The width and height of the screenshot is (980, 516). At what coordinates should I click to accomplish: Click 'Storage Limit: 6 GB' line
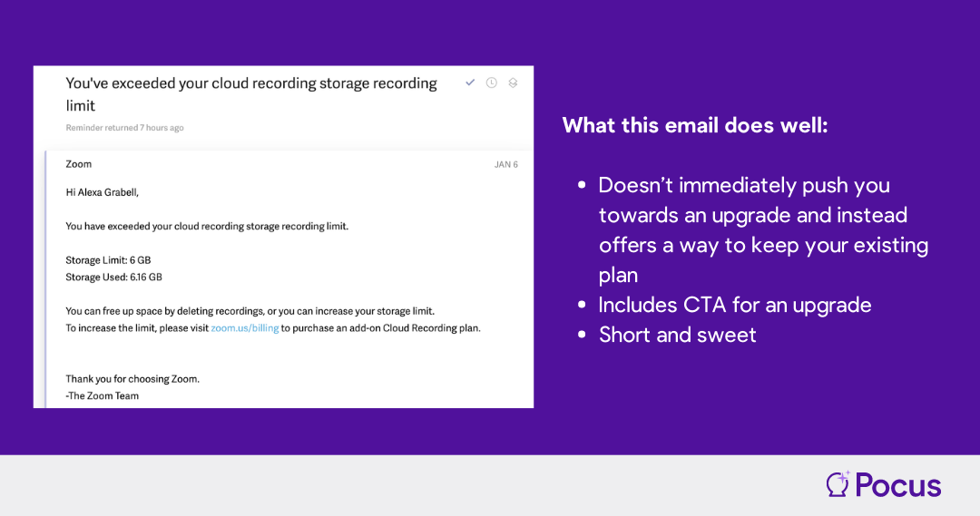tap(108, 260)
